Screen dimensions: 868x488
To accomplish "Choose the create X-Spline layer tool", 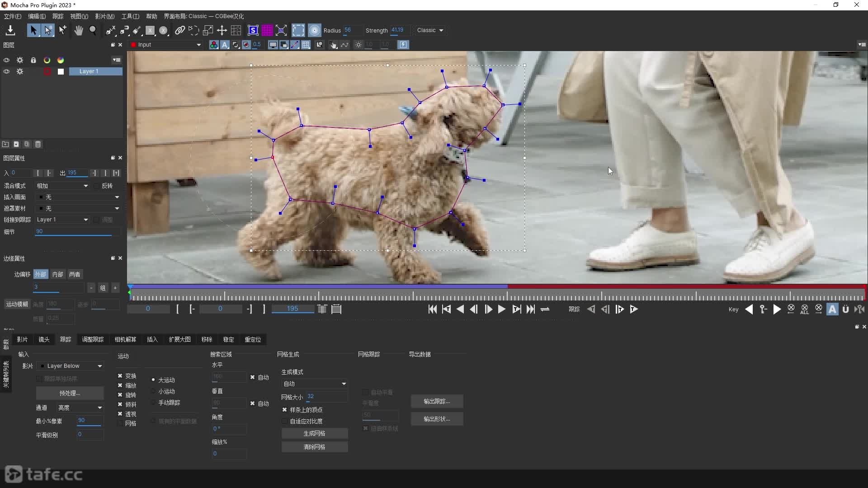I will (x=110, y=30).
